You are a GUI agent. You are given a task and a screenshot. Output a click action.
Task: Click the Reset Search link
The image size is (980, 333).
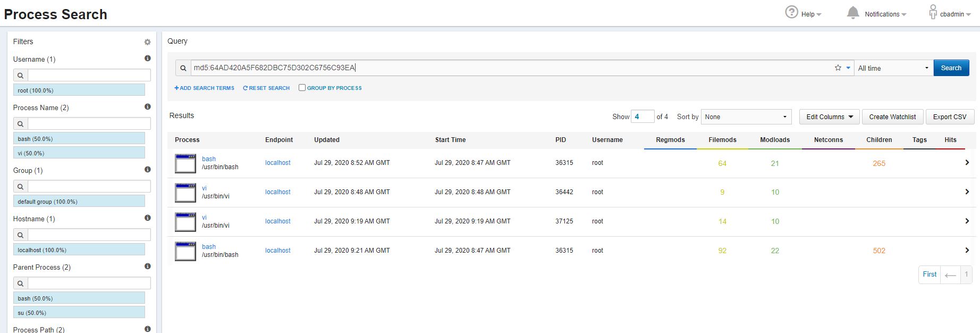pos(266,88)
